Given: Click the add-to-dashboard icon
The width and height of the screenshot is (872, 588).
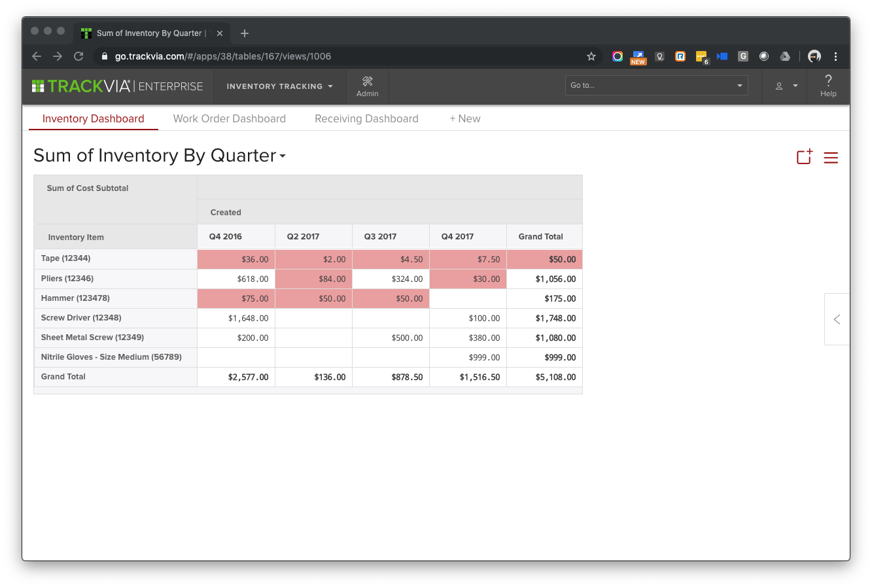Looking at the screenshot, I should tap(804, 157).
